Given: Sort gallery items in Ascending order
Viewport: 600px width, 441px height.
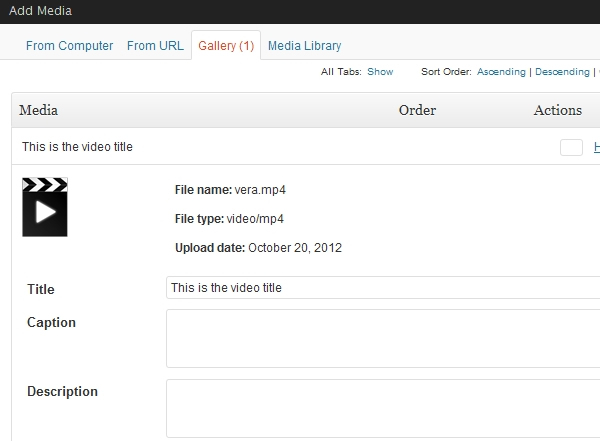Looking at the screenshot, I should pos(502,72).
